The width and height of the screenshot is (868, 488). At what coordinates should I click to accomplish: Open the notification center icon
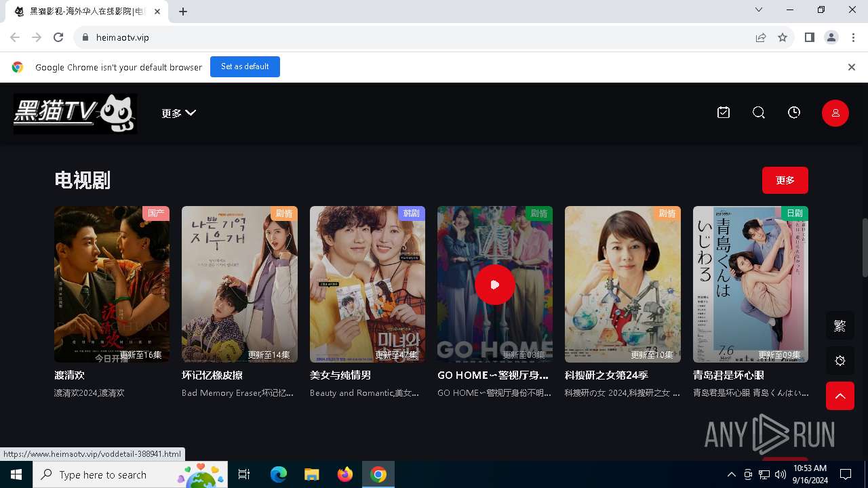point(846,474)
